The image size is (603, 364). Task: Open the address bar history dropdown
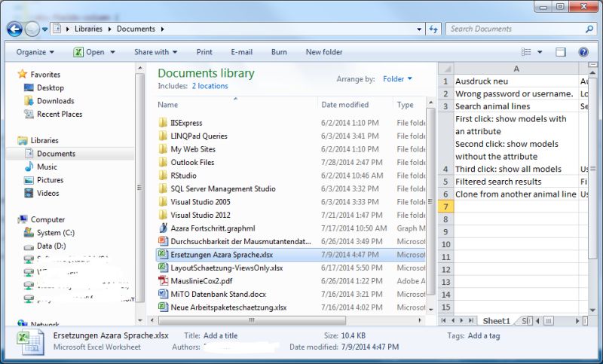(419, 29)
